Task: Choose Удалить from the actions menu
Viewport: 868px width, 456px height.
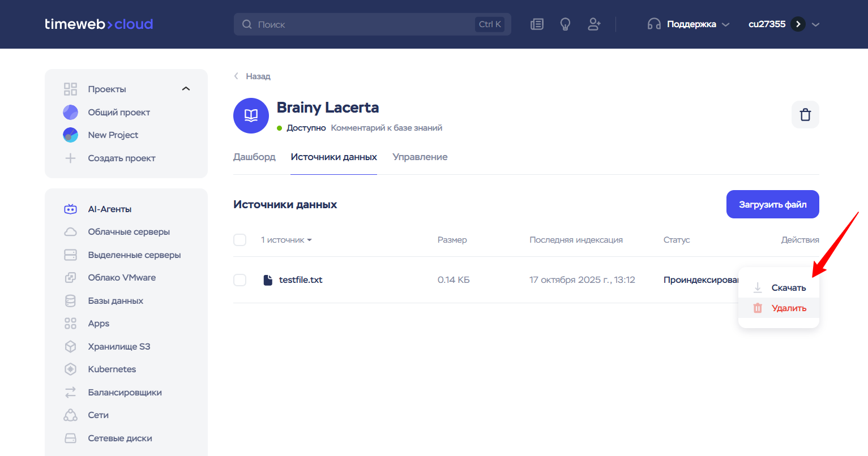Action: click(788, 308)
